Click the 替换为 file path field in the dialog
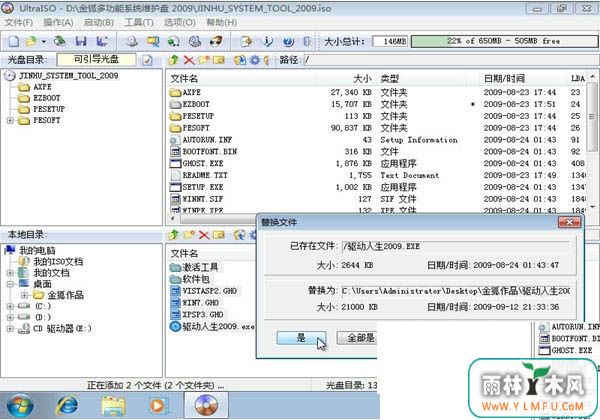This screenshot has width=600, height=420. 456,291
